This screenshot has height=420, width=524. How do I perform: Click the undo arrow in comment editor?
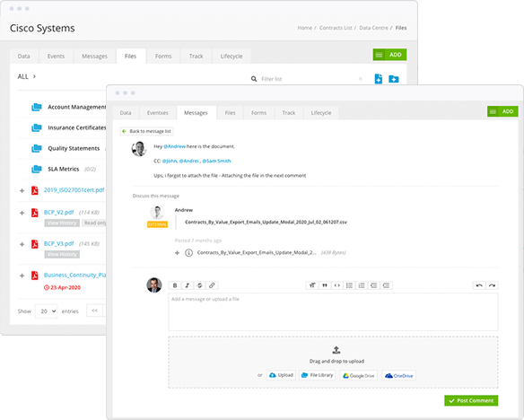tap(479, 285)
